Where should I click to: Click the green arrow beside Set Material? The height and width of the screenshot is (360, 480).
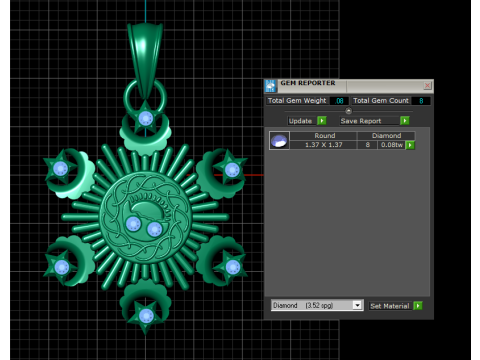tap(418, 306)
